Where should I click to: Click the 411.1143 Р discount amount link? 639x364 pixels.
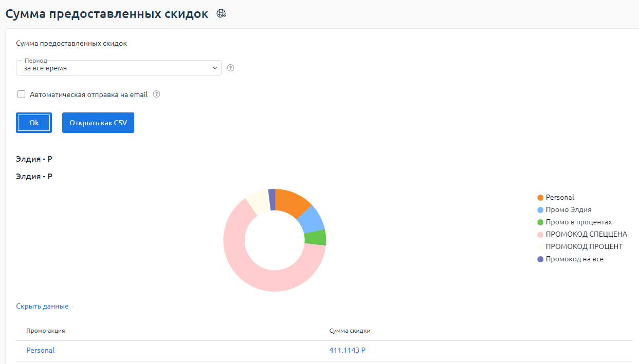(x=347, y=350)
